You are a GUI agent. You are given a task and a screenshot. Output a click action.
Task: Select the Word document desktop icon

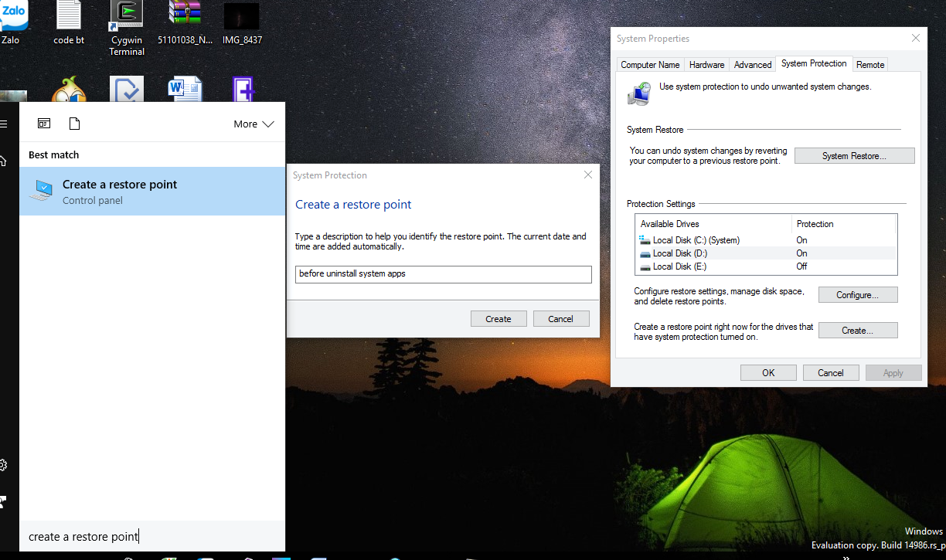pos(185,90)
